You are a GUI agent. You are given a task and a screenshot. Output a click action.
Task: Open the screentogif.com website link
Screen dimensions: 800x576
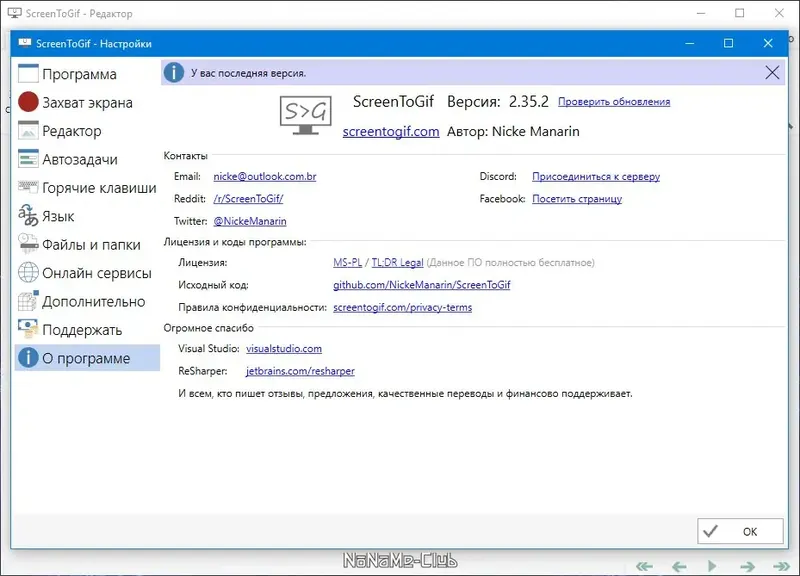coord(391,131)
